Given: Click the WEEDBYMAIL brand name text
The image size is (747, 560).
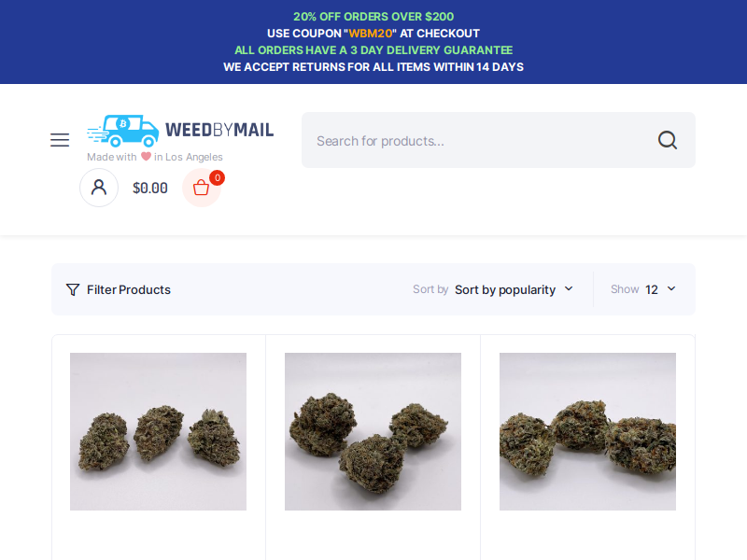Looking at the screenshot, I should tap(219, 130).
